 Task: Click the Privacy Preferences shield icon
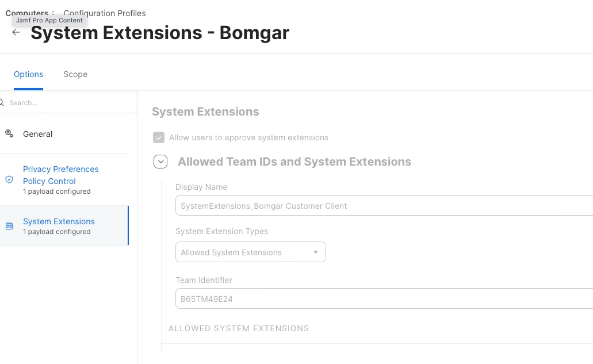coord(9,179)
